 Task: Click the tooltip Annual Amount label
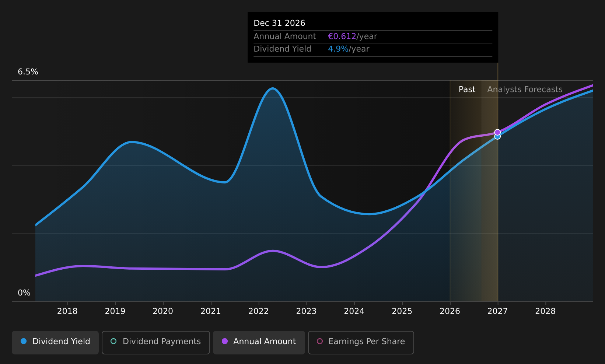click(x=285, y=36)
